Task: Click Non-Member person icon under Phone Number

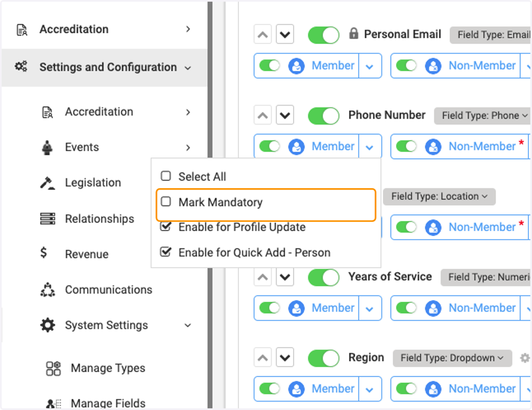Action: point(433,147)
